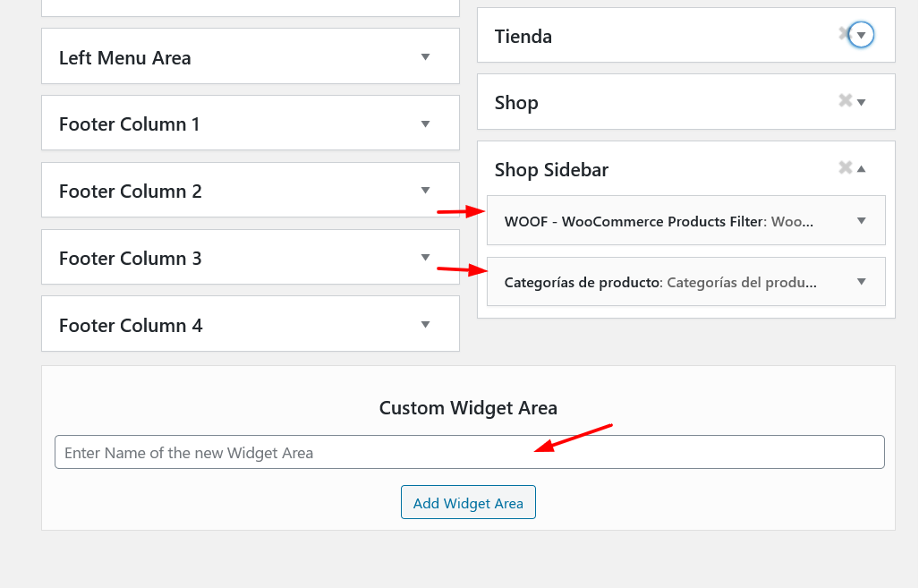
Task: Open Categorías de producto widget settings arrow
Action: pyautogui.click(x=861, y=281)
